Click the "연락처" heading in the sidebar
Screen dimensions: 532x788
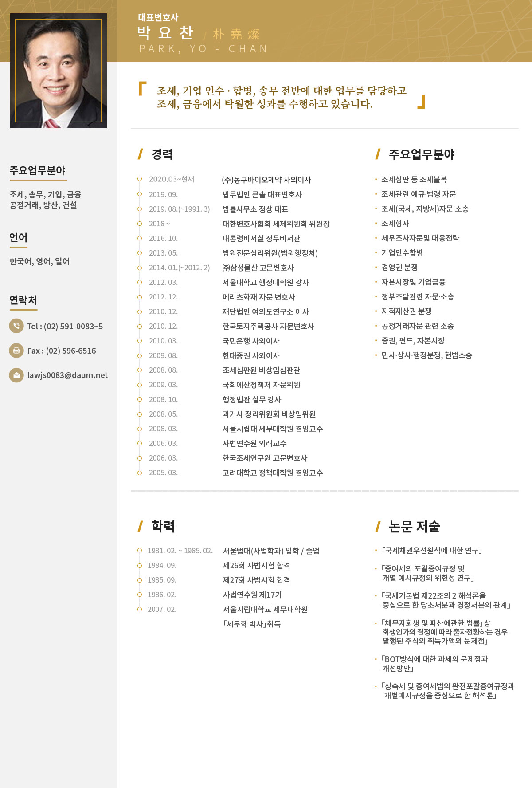[23, 300]
